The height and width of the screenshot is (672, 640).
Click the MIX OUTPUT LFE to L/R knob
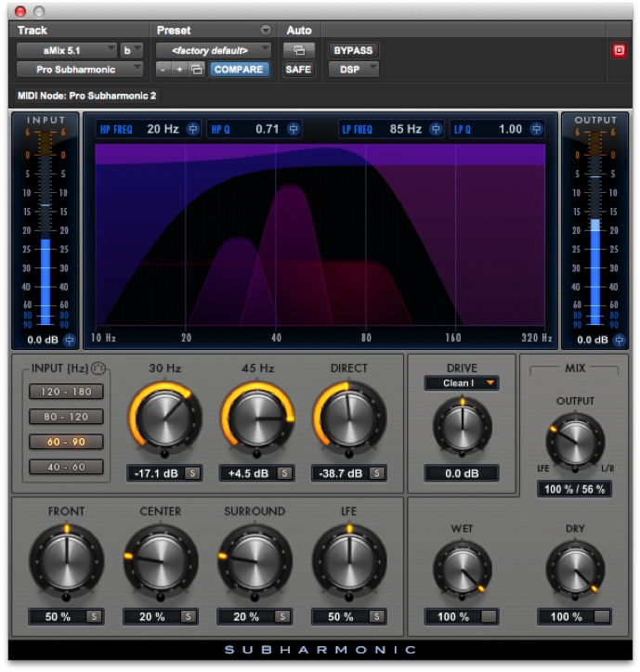(x=575, y=442)
